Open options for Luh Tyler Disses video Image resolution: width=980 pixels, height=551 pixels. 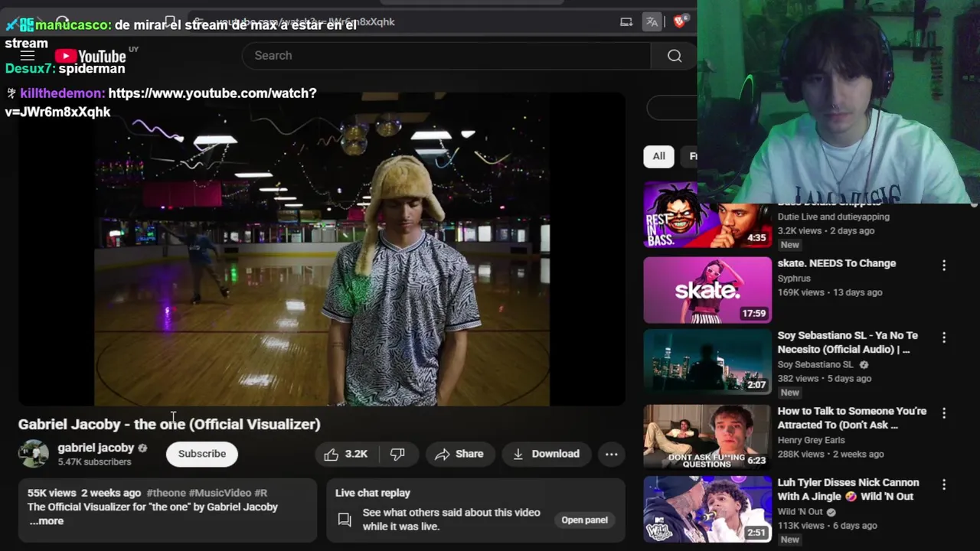click(944, 484)
